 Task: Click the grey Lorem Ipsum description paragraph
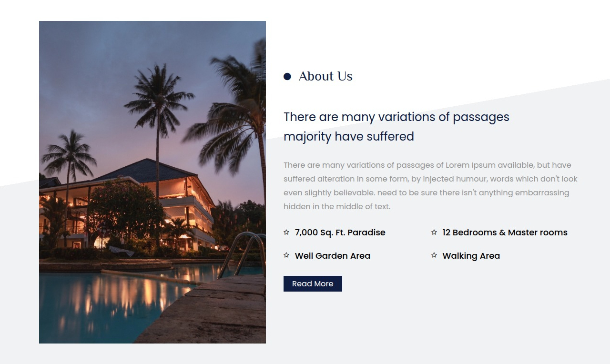[x=430, y=186]
